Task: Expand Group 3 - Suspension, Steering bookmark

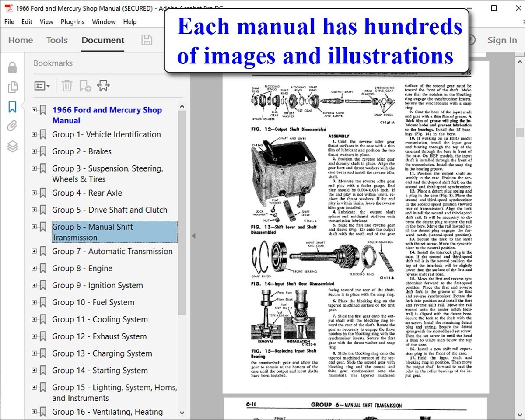Action: pos(34,168)
